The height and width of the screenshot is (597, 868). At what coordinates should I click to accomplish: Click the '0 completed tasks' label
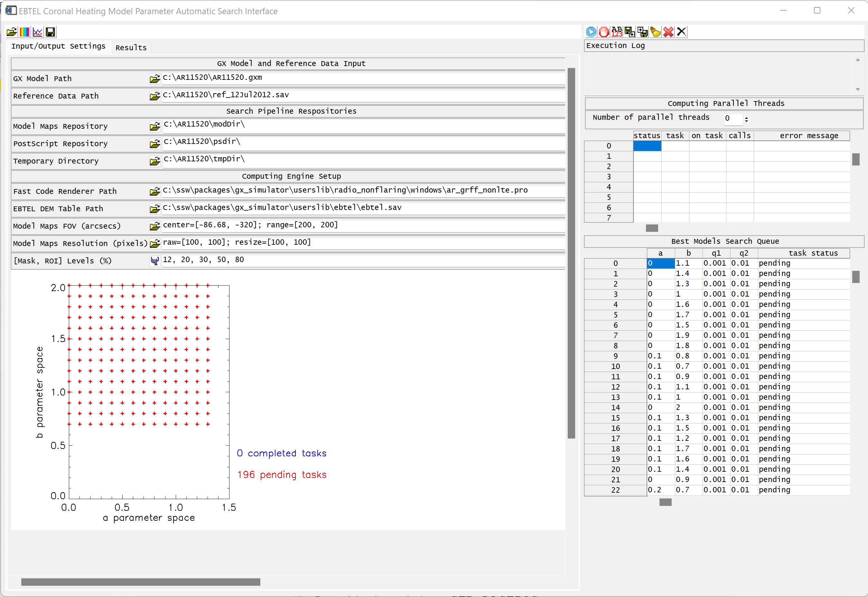(x=282, y=453)
